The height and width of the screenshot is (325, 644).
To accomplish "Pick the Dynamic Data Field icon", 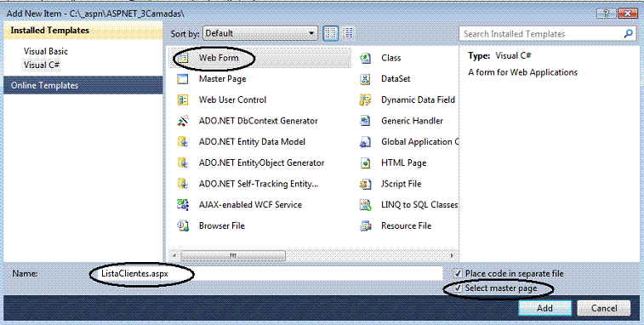I will click(365, 100).
